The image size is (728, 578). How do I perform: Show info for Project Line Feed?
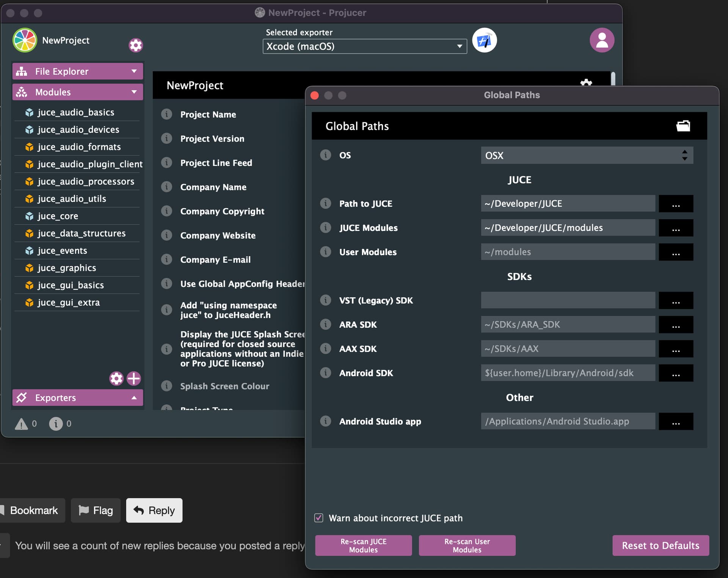[x=166, y=163]
